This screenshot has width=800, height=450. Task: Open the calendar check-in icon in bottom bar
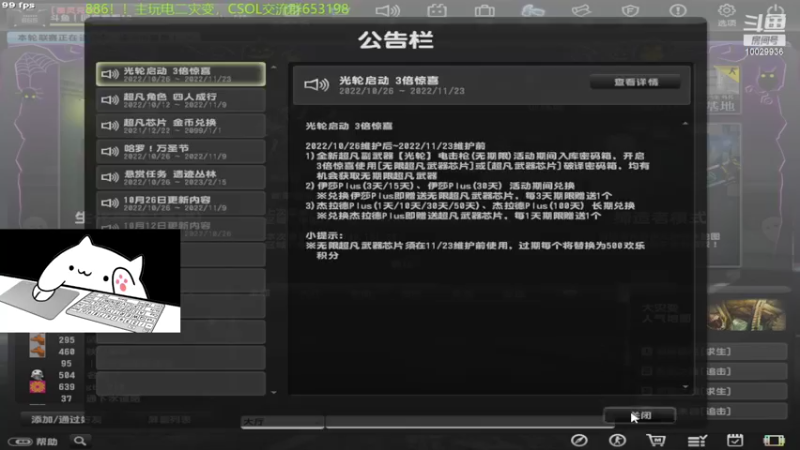pos(735,440)
